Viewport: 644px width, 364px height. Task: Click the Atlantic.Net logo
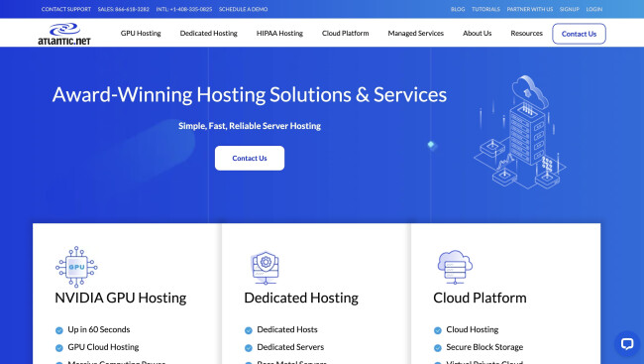(x=64, y=34)
